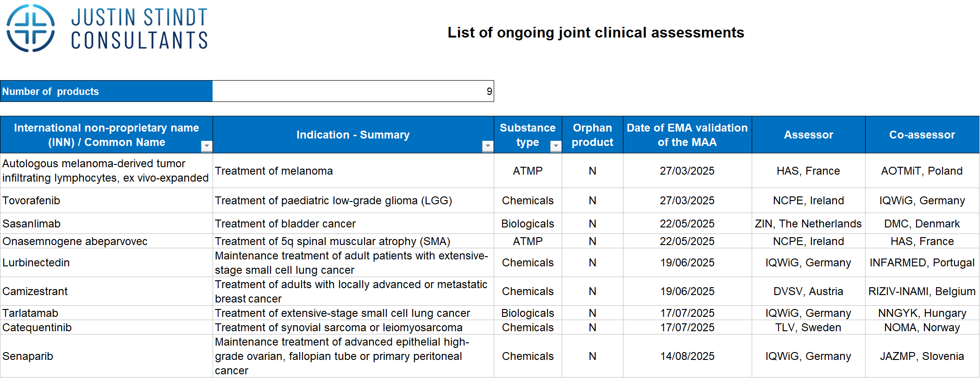980x378 pixels.
Task: Click the Date of EMA validation header
Action: coord(687,135)
